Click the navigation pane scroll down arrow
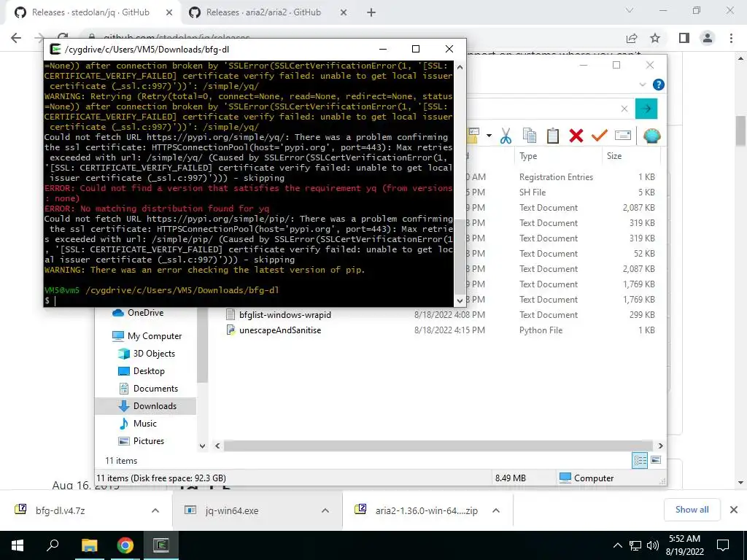Viewport: 747px width, 560px height. pos(202,446)
